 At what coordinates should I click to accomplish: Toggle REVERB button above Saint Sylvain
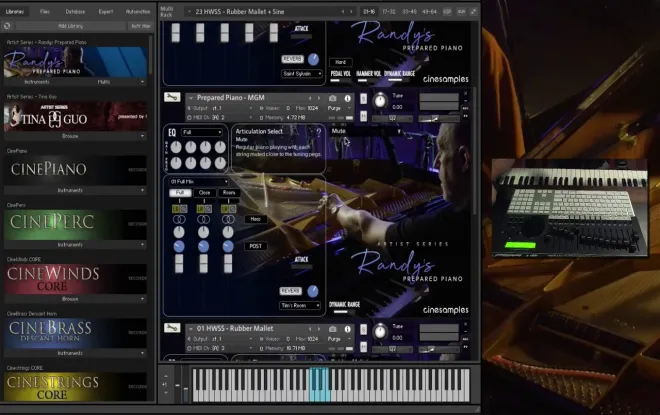pyautogui.click(x=292, y=59)
